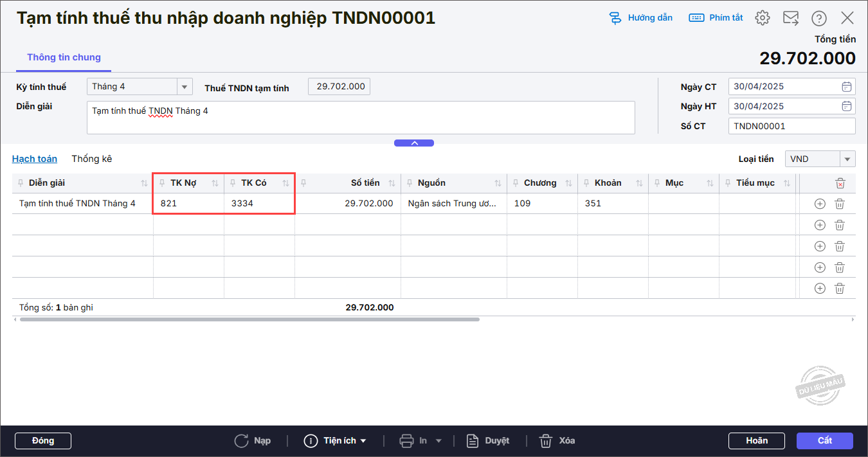
Task: Collapse the general info panel chevron
Action: [x=414, y=143]
